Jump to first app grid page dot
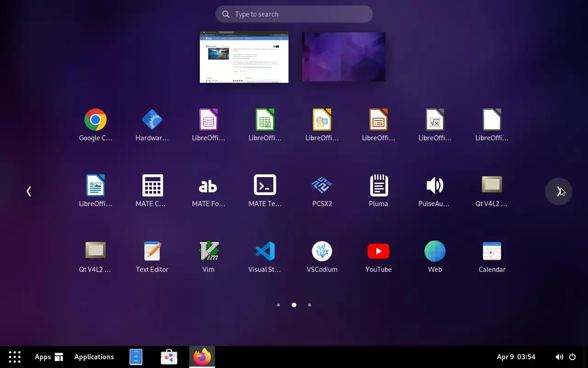Viewport: 588px width, 368px height. (278, 305)
